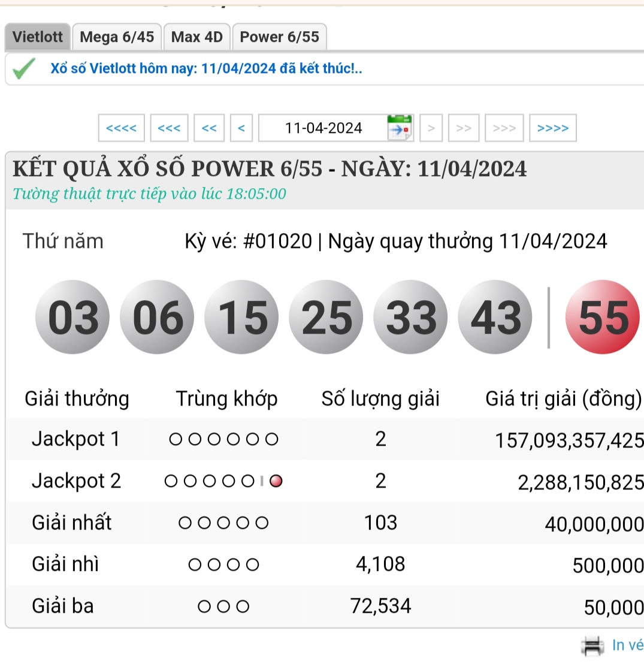Viewport: 644px width, 665px height.
Task: Click the three match circles in Giải ba row
Action: pos(223,606)
